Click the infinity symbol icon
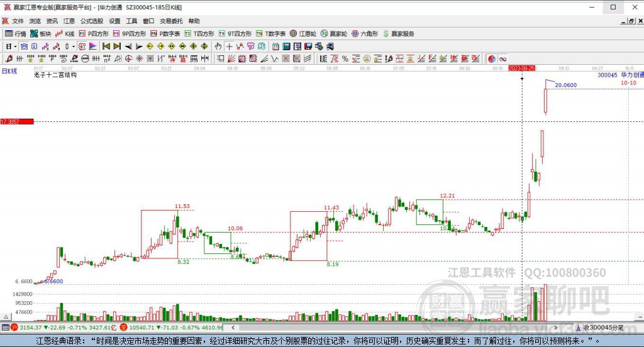This screenshot has height=347, width=644. tap(502, 58)
